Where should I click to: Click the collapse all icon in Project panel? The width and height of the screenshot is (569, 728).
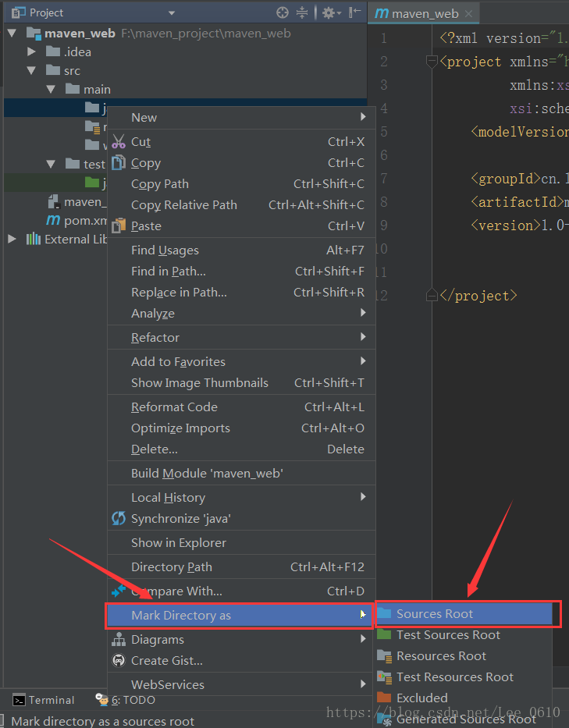(302, 12)
